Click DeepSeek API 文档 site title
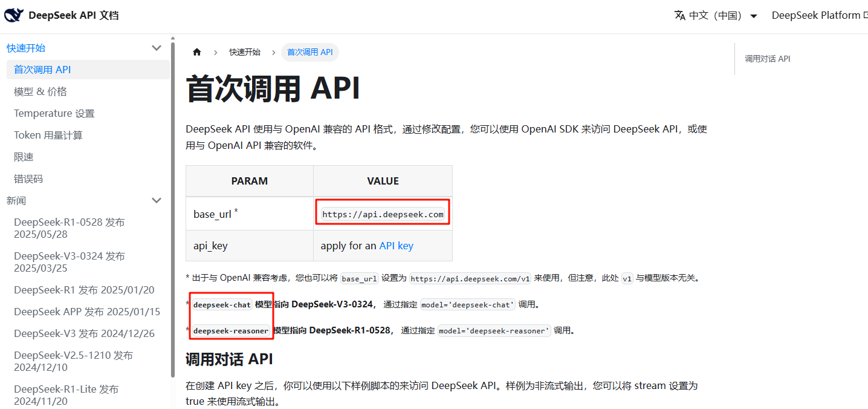The image size is (868, 409). click(74, 15)
